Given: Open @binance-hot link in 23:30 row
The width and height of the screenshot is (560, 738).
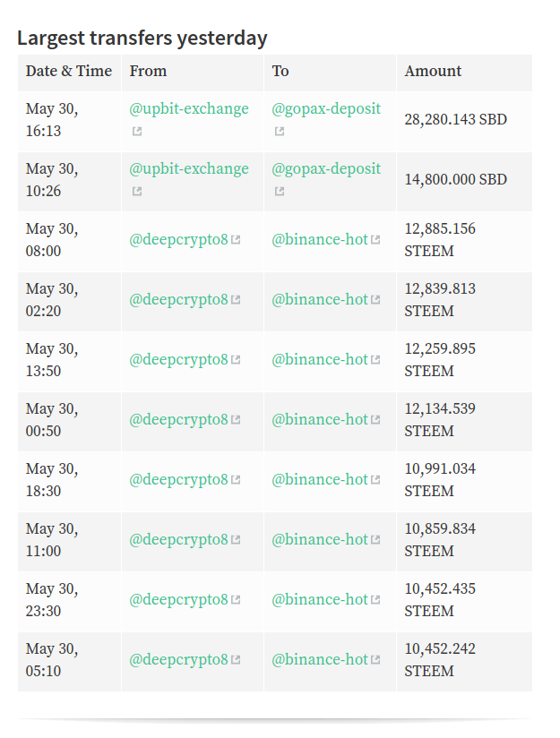Looking at the screenshot, I should pos(320,599).
